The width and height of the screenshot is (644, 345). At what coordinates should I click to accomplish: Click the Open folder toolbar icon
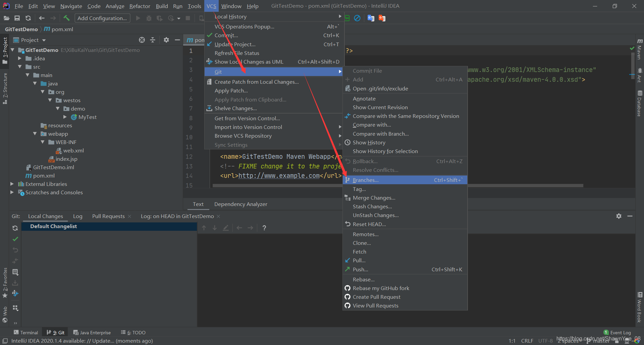[x=6, y=18]
